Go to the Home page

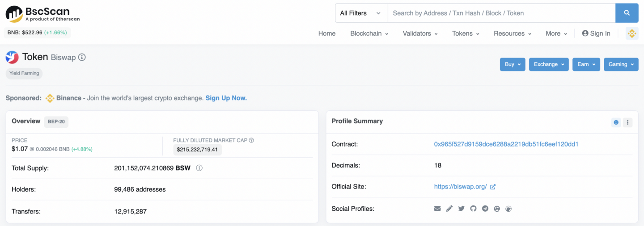coord(327,33)
